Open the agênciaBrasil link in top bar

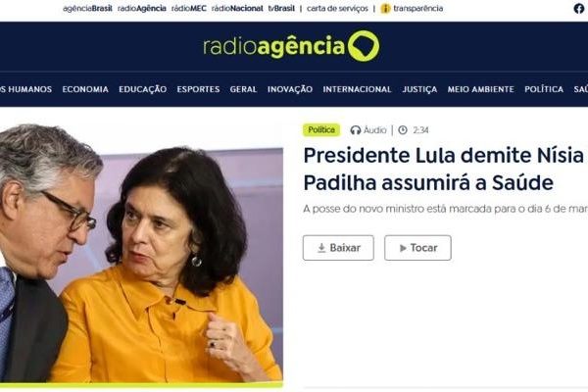pos(87,8)
